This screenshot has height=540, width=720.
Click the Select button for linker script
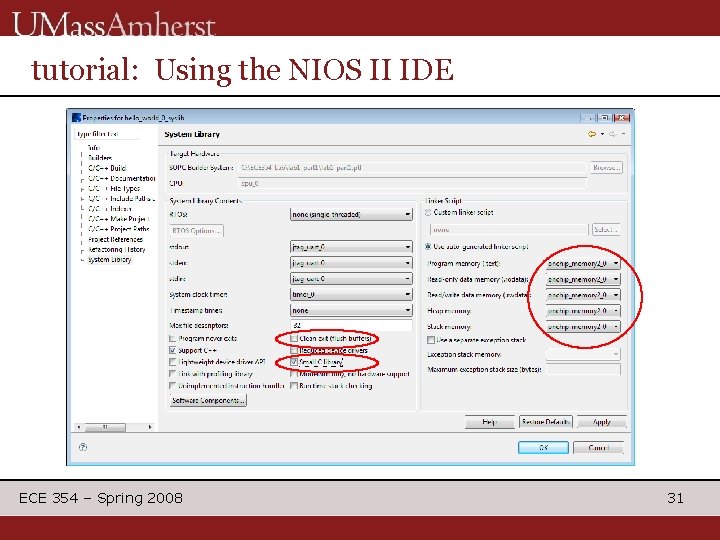coord(606,229)
